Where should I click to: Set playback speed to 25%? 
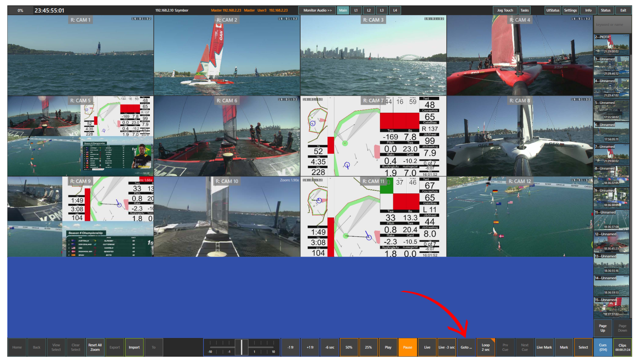click(368, 347)
